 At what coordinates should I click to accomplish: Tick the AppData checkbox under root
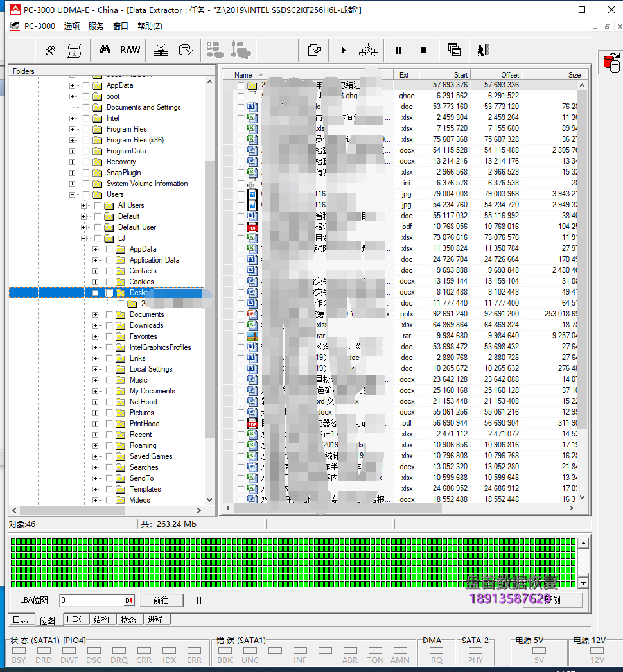(x=86, y=85)
